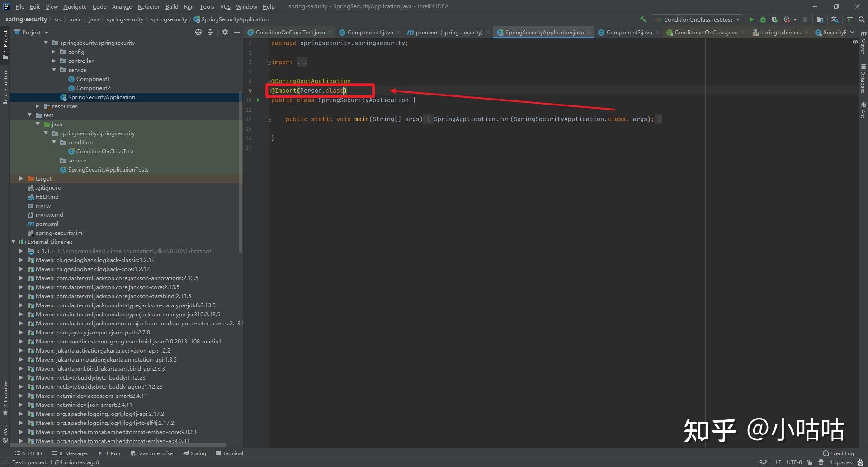Screen dimensions: 868x467
Task: Open Project panel gear options
Action: pos(225,32)
